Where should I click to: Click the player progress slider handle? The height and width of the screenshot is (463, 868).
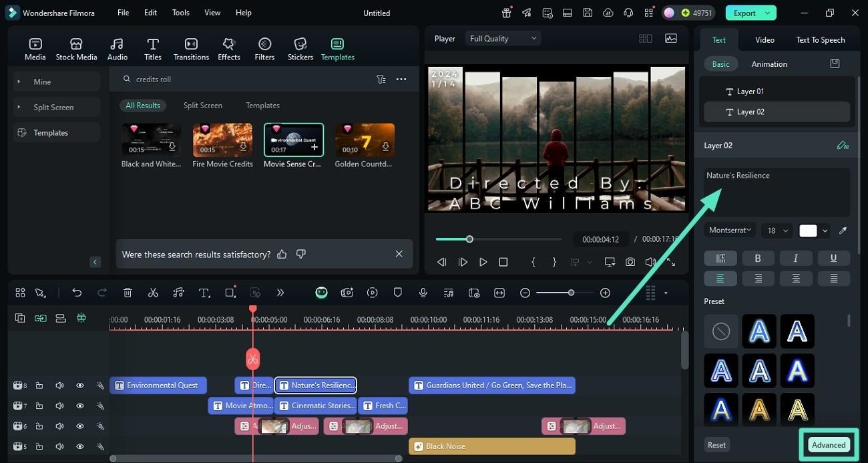pyautogui.click(x=469, y=239)
